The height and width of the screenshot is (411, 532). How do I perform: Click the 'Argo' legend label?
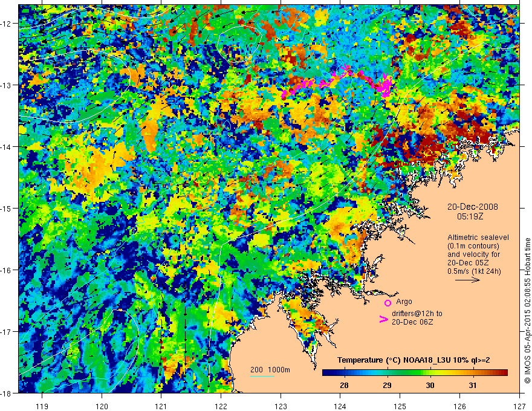click(404, 302)
